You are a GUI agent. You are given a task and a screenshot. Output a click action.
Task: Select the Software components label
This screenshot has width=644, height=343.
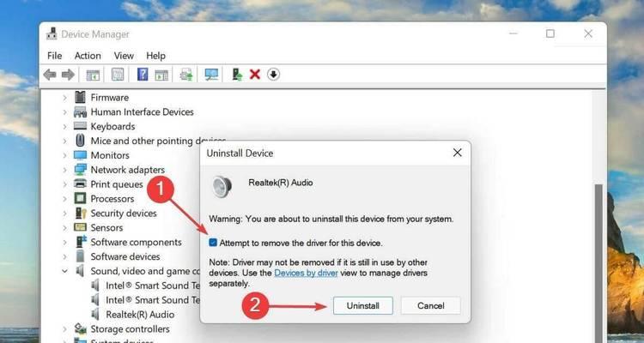(136, 242)
